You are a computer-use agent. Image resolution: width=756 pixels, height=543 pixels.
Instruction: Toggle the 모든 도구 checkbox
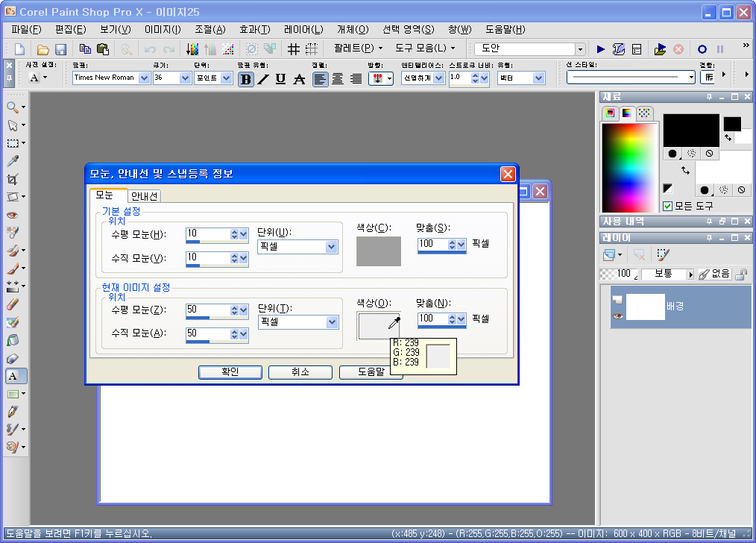tap(668, 207)
